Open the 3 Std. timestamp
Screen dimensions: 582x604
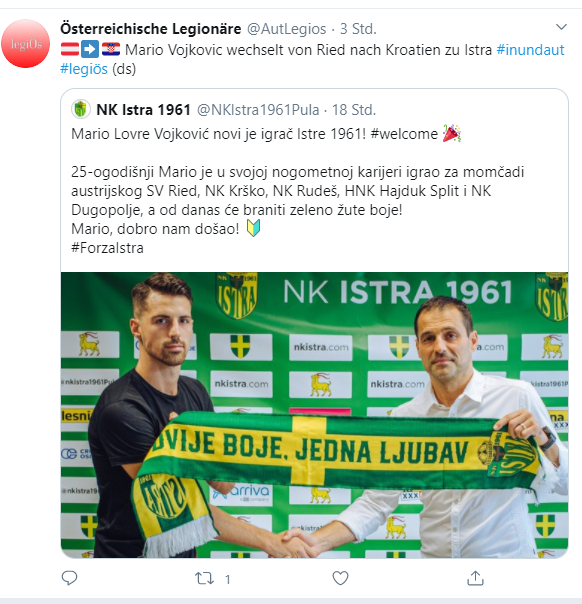(358, 29)
